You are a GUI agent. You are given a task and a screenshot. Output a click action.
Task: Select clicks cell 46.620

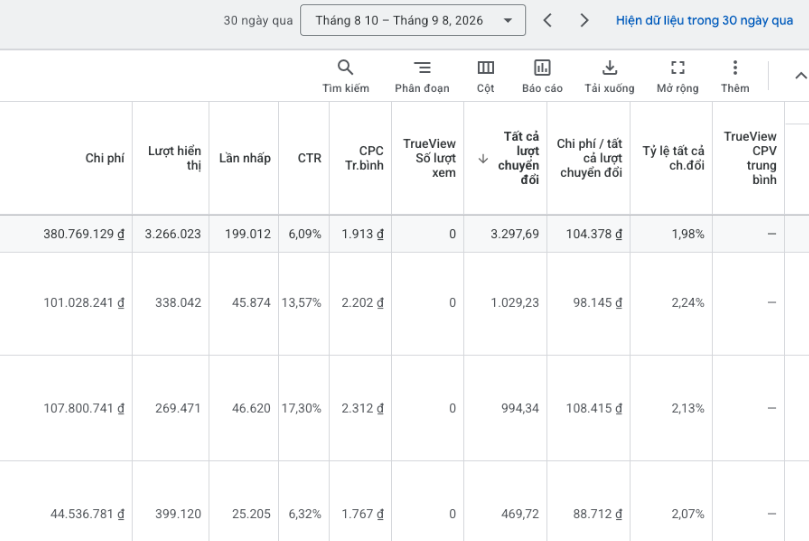[x=251, y=408]
